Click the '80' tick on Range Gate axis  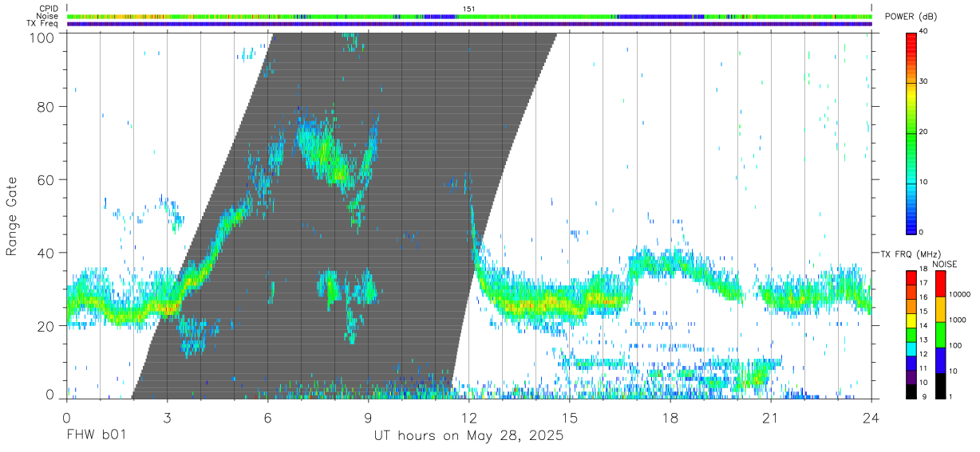click(47, 107)
